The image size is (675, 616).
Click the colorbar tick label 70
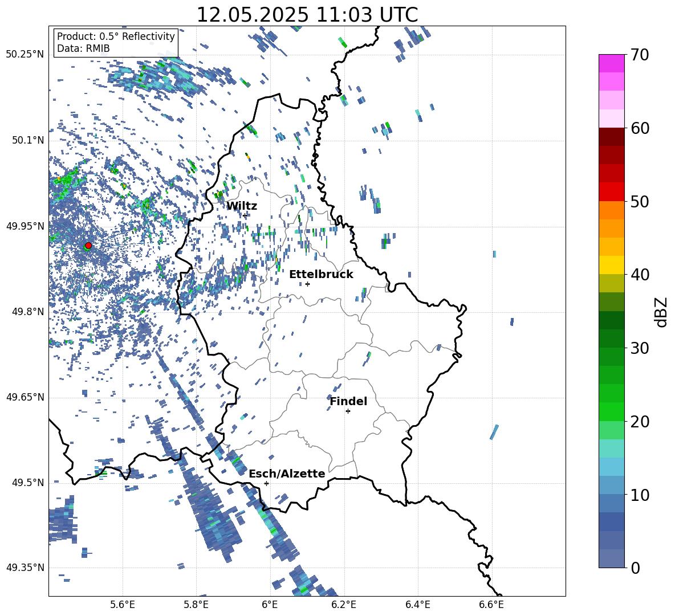click(640, 55)
